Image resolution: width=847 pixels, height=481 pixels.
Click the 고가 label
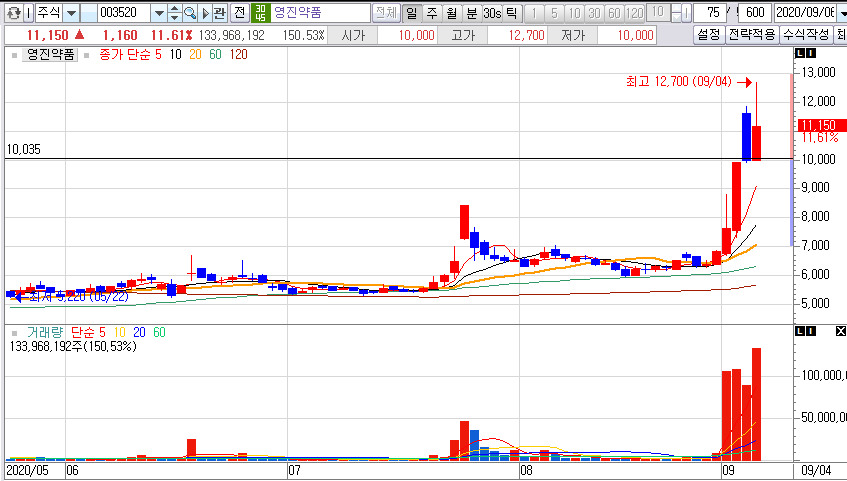click(463, 36)
